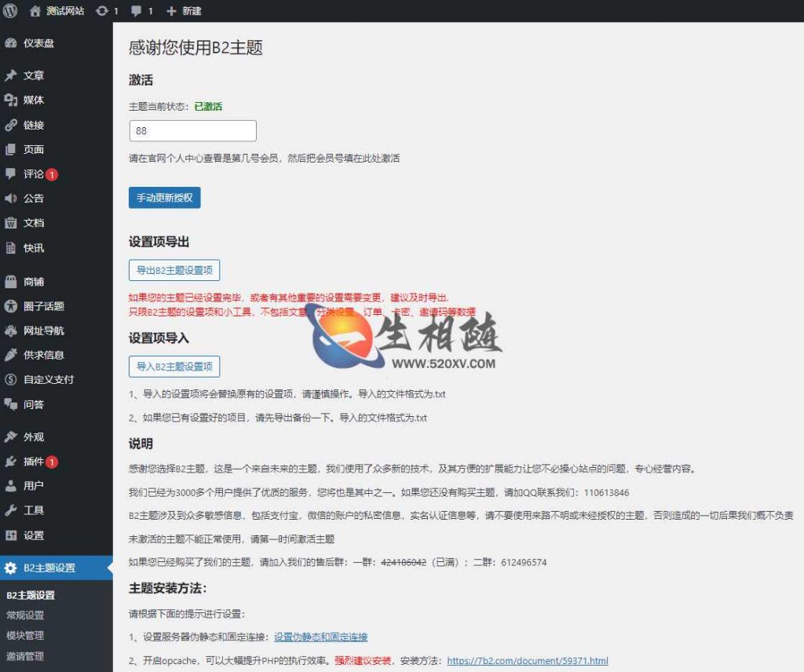Select the 自定义支付 custom payment icon
Image resolution: width=804 pixels, height=672 pixels.
pos(12,379)
